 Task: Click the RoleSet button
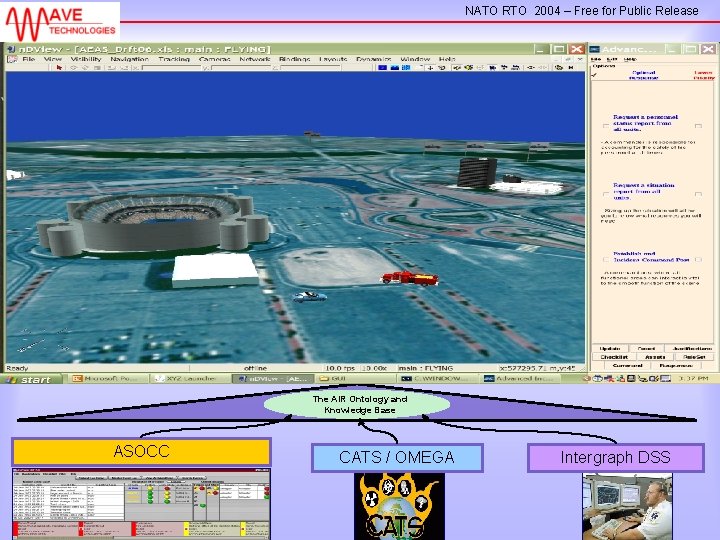point(693,357)
